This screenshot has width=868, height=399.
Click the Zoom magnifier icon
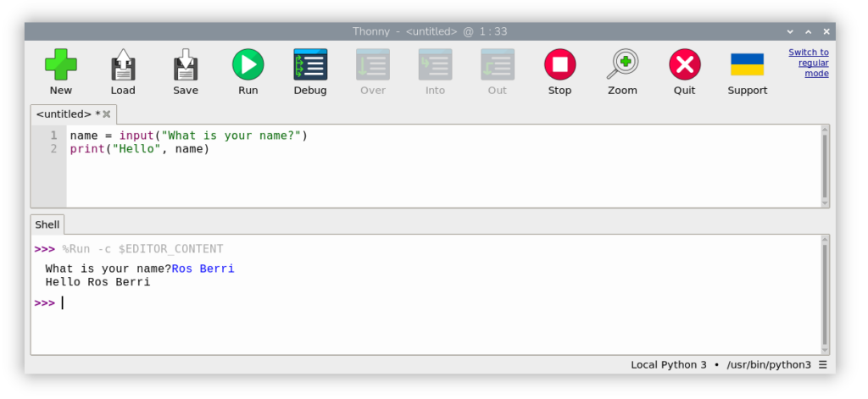(x=622, y=64)
